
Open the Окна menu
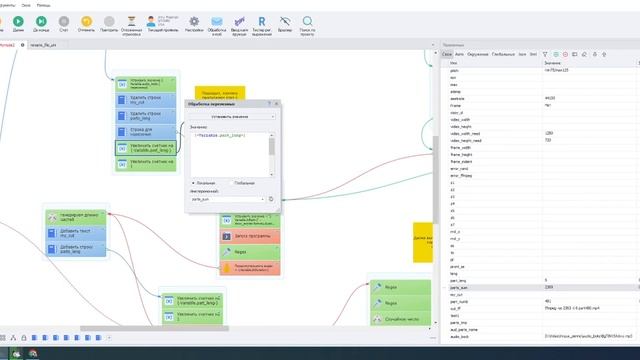(x=26, y=5)
